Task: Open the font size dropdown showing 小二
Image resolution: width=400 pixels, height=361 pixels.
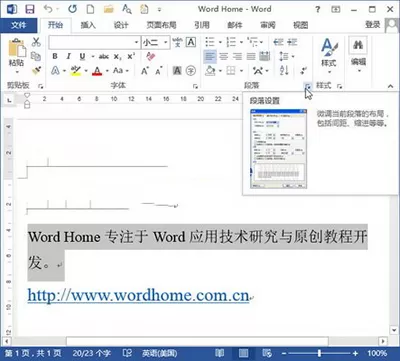Action: [166, 42]
